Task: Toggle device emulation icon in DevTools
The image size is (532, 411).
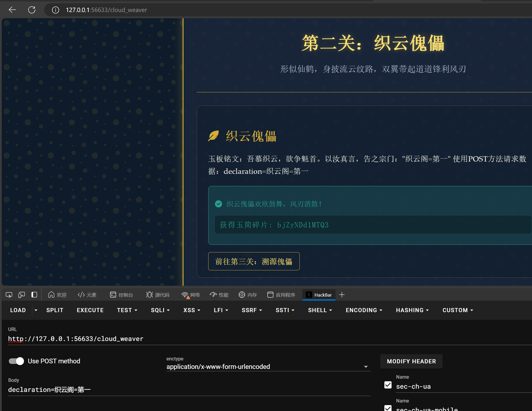Action: coord(21,295)
